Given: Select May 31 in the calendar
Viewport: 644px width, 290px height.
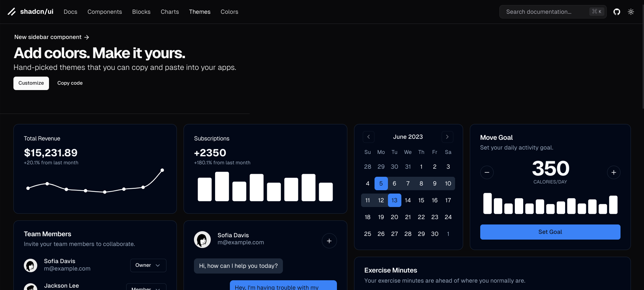Looking at the screenshot, I should pos(408,167).
